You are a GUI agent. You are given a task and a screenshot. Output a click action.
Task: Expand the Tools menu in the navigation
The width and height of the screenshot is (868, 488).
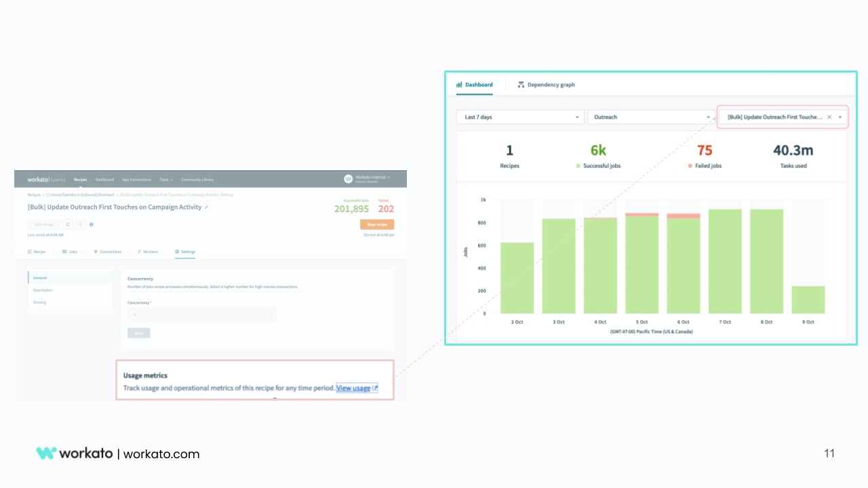click(x=166, y=180)
